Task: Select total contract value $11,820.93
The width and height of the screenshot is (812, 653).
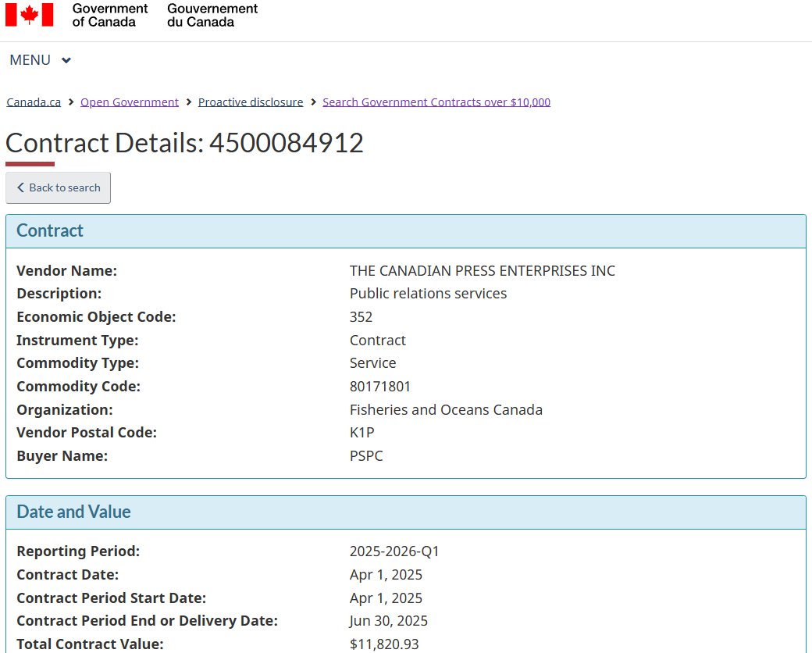Action: pyautogui.click(x=384, y=644)
